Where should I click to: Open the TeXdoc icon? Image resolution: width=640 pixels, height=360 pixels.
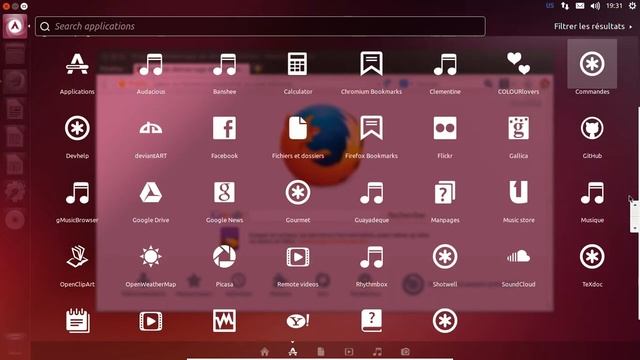[x=592, y=256]
